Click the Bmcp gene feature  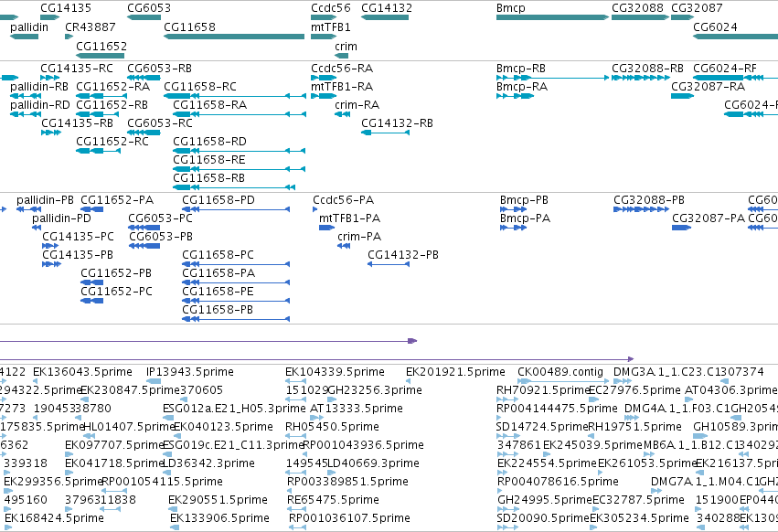[552, 17]
